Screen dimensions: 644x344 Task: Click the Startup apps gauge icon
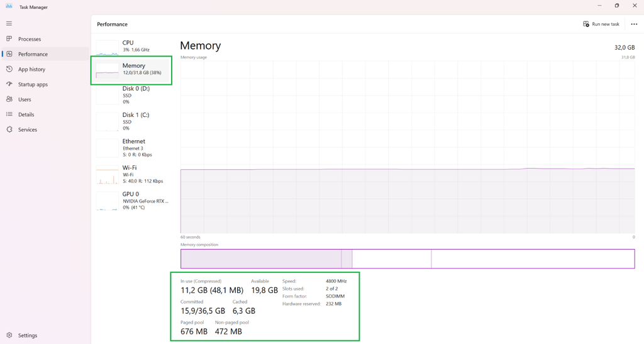click(9, 84)
